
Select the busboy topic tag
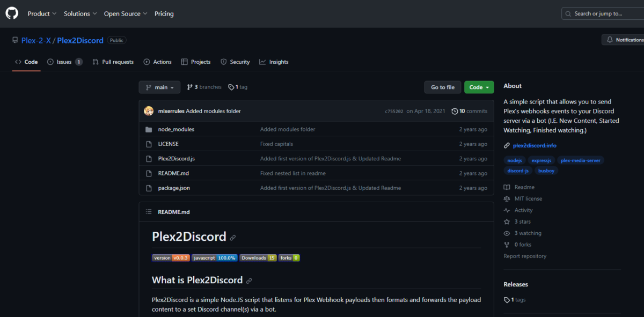pos(546,171)
